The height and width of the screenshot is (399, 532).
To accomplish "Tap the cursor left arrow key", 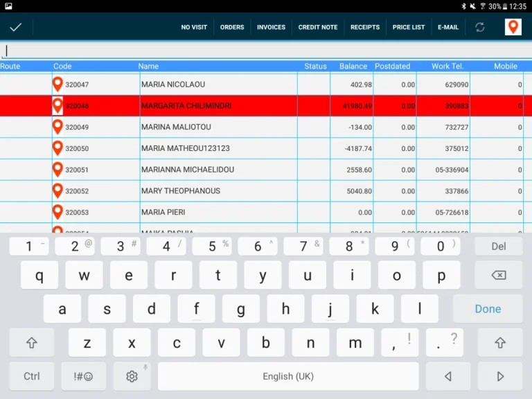I will [x=448, y=376].
